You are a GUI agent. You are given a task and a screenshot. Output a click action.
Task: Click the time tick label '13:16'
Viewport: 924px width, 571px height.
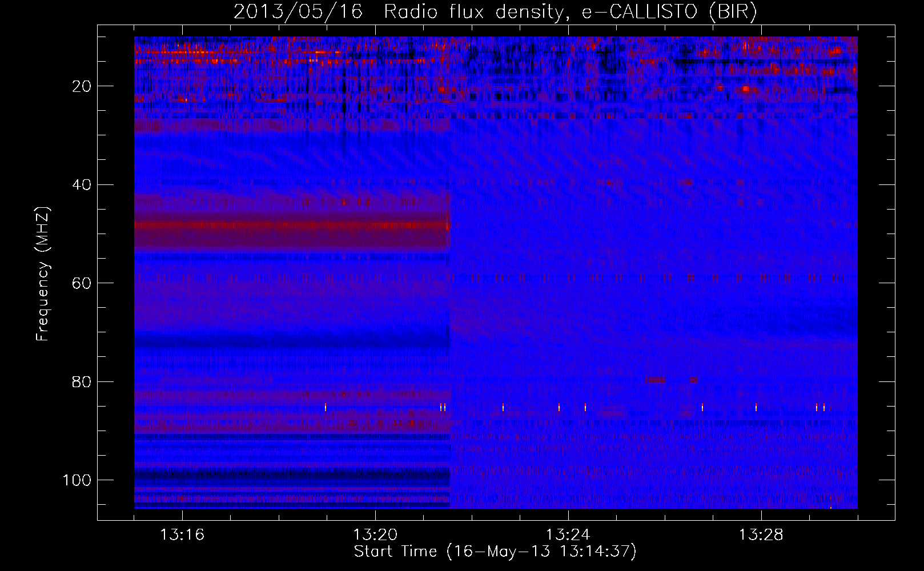(182, 535)
